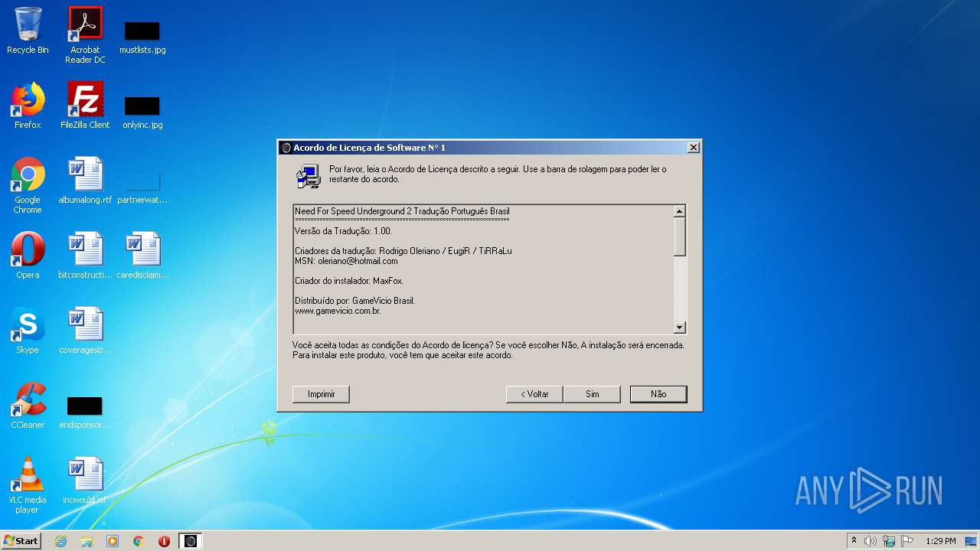Select albumalong.rtf document icon
Screen dimensions: 980x551
pyautogui.click(x=85, y=181)
